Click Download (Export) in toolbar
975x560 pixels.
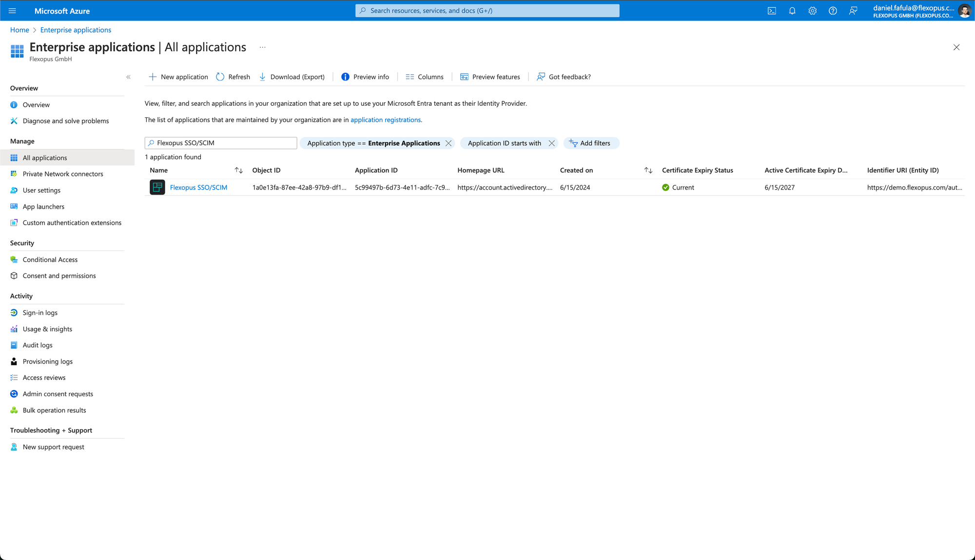click(x=292, y=77)
